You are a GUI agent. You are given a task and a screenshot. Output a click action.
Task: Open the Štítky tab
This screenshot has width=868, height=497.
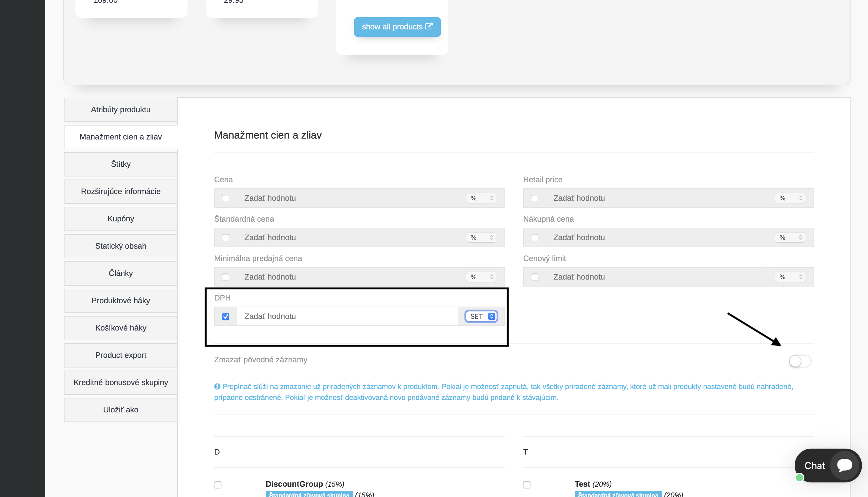tap(121, 164)
